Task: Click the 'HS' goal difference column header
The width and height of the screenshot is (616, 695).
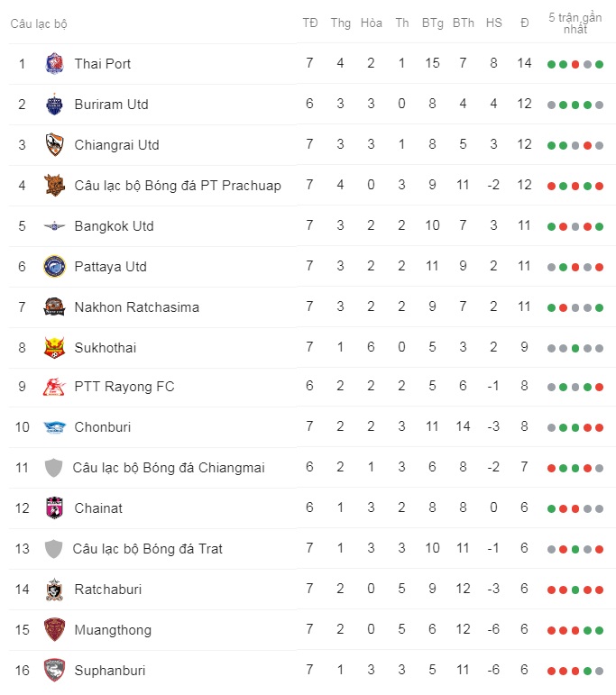Action: (493, 23)
